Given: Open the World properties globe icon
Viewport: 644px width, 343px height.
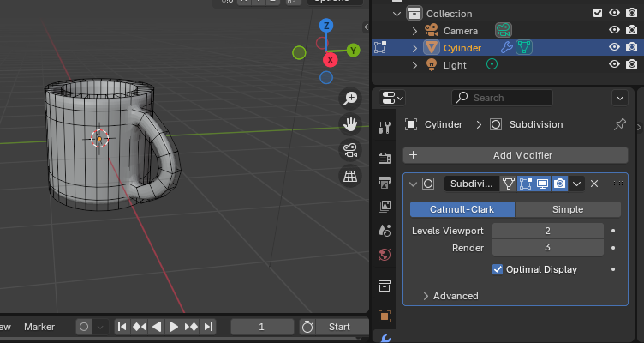Looking at the screenshot, I should [x=385, y=254].
